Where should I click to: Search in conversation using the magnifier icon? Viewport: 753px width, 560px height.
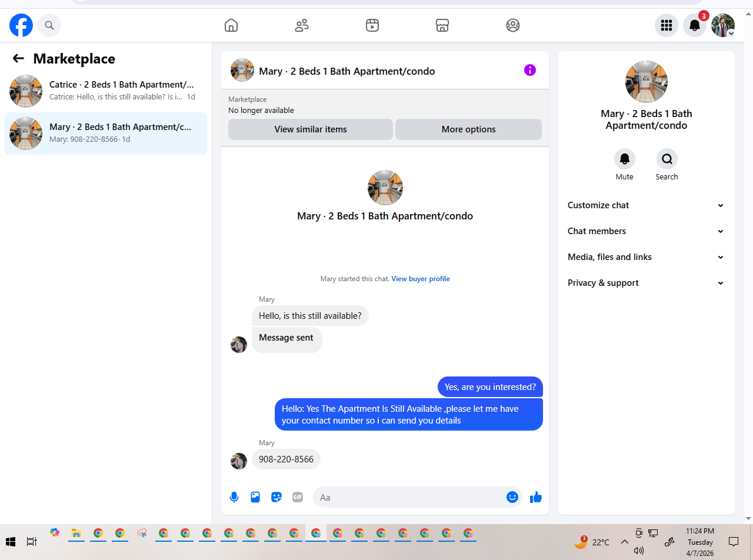(x=667, y=159)
